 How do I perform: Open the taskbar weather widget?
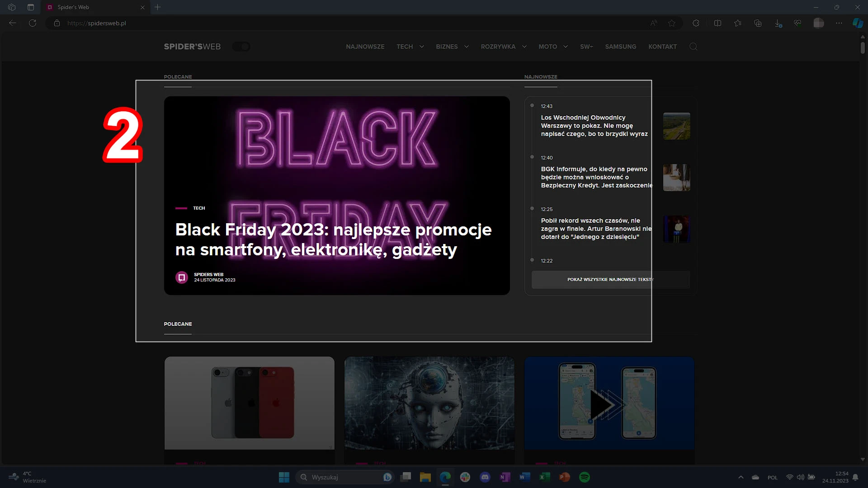coord(27,477)
